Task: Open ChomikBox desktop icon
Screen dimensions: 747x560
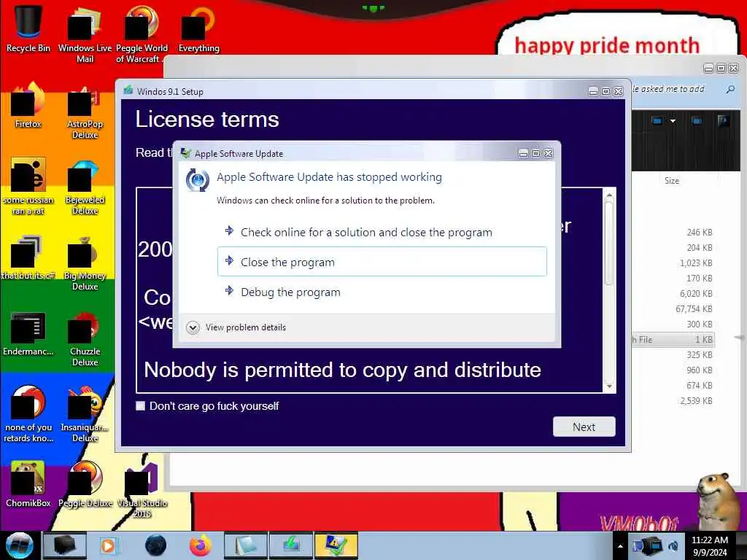Action: [28, 483]
